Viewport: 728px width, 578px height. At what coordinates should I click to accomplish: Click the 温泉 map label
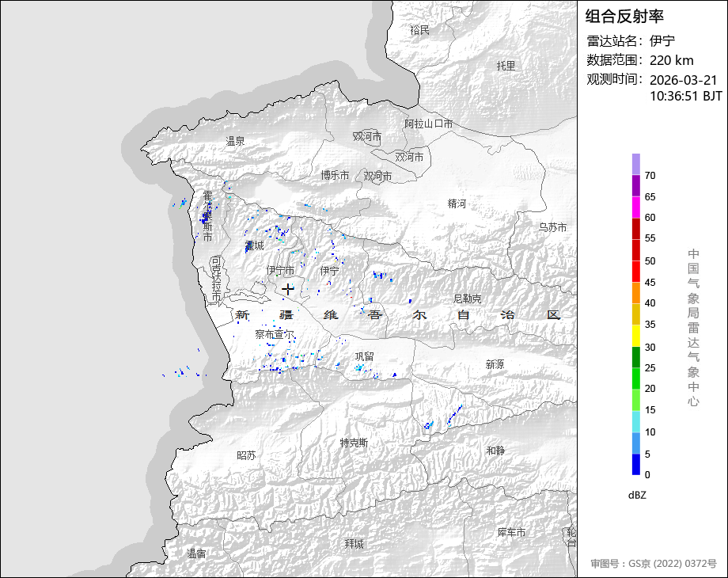[x=235, y=141]
